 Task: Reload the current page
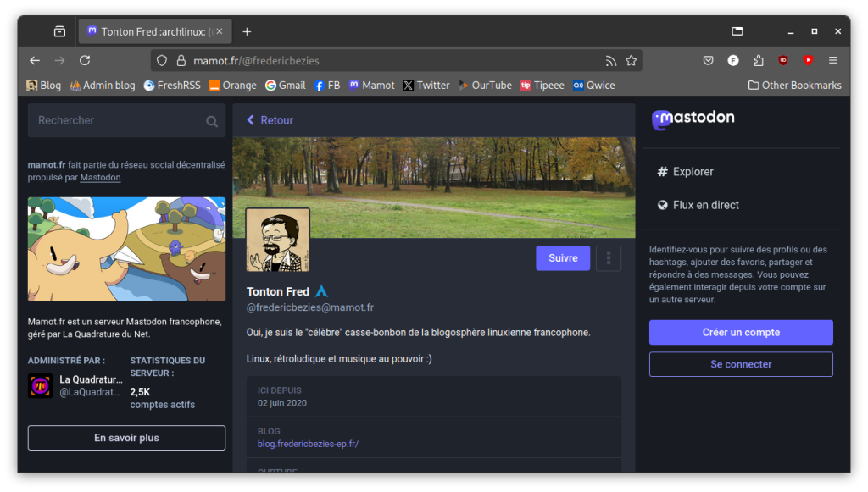(x=85, y=61)
